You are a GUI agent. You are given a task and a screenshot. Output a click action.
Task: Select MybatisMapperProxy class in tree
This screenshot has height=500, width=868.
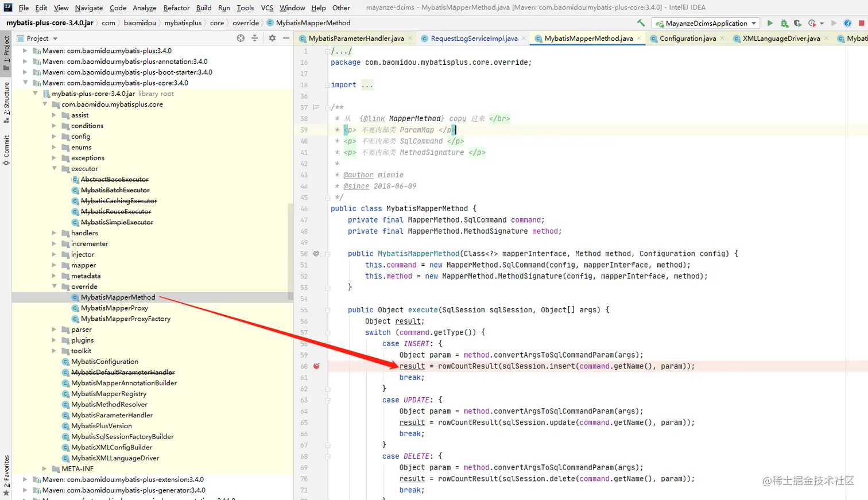[x=114, y=308]
